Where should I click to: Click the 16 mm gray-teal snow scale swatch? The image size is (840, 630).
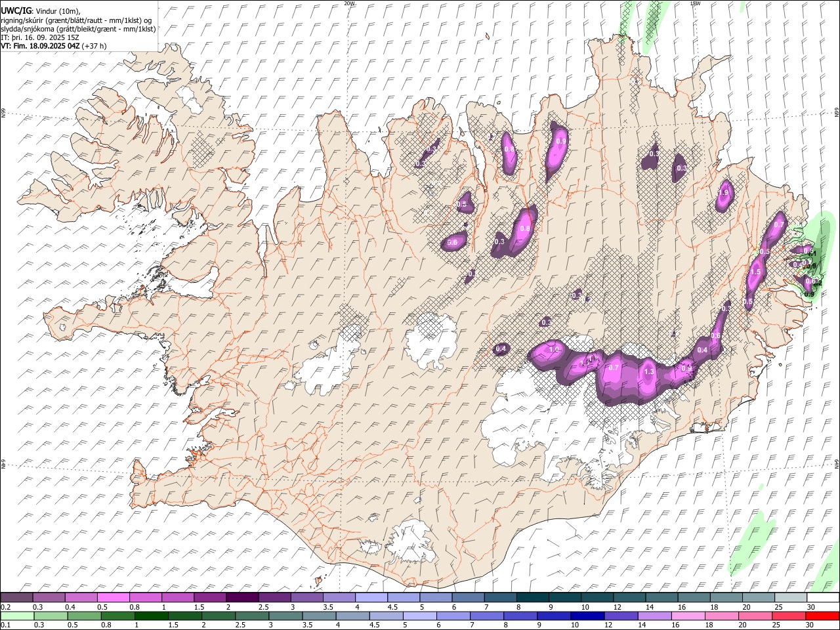(x=694, y=598)
